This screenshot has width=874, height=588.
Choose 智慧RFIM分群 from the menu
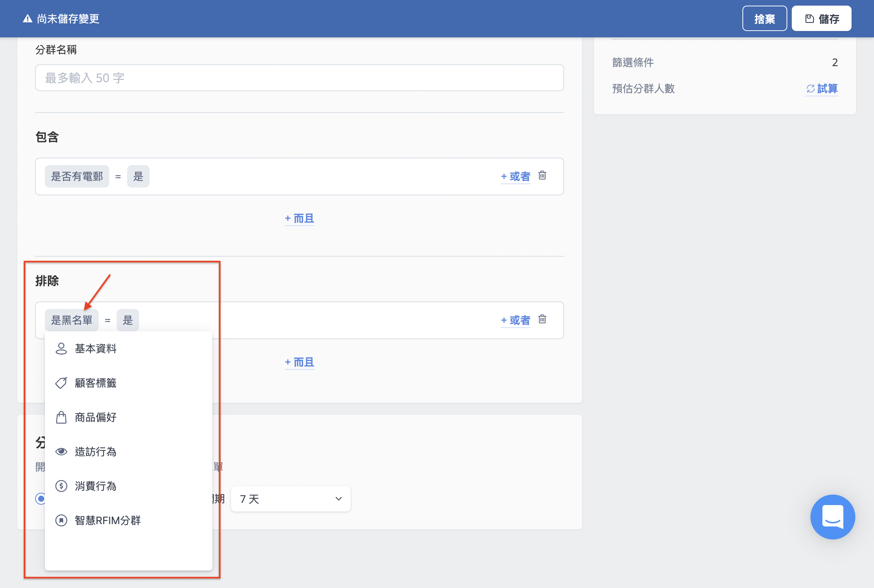click(128, 520)
